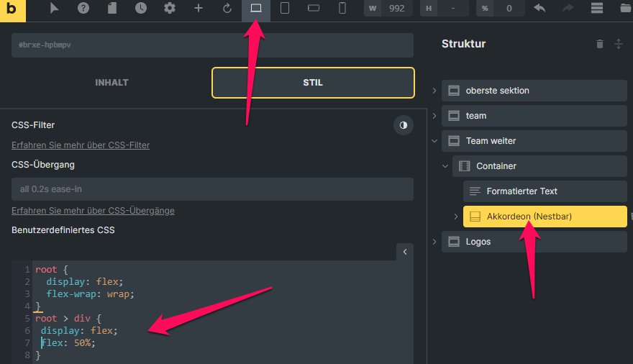Expand the oberste sektion chevron
This screenshot has width=633, height=364.
(434, 91)
